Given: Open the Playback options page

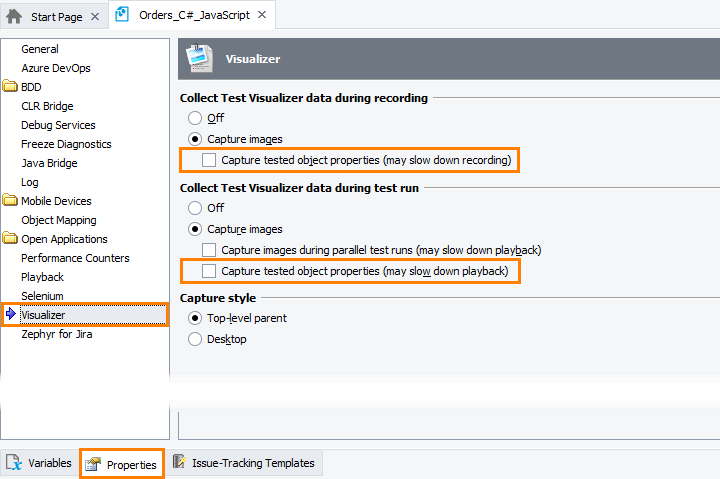Looking at the screenshot, I should (x=42, y=277).
